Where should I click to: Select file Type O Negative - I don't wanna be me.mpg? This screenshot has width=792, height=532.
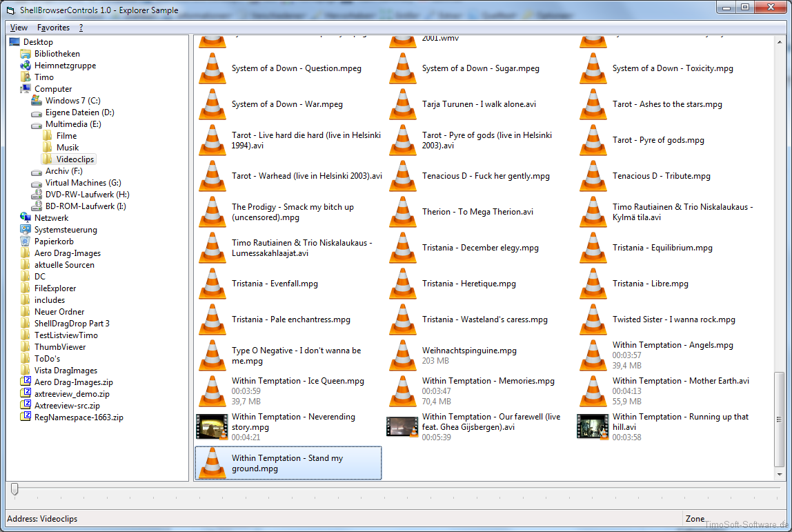tap(297, 355)
